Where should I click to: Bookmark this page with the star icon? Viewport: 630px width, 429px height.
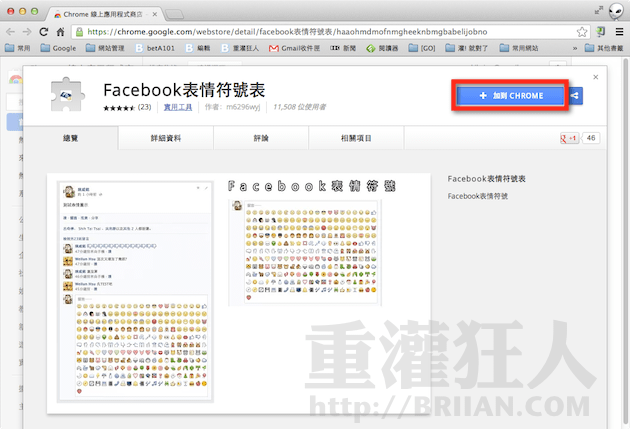(581, 32)
